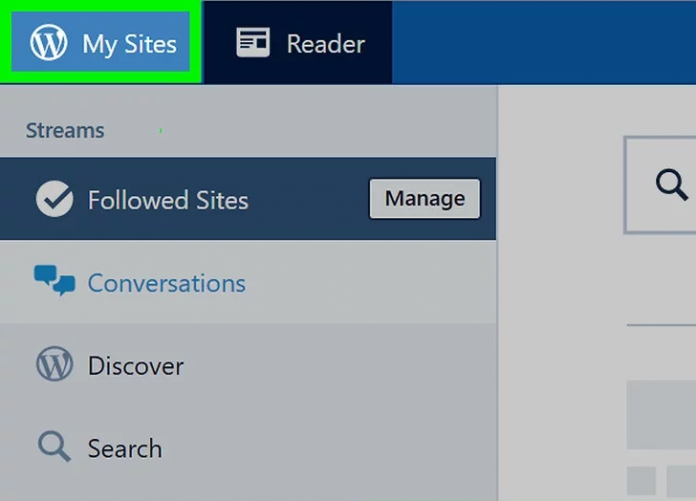Click the Reader newspaper icon
This screenshot has width=696, height=501.
coord(253,43)
